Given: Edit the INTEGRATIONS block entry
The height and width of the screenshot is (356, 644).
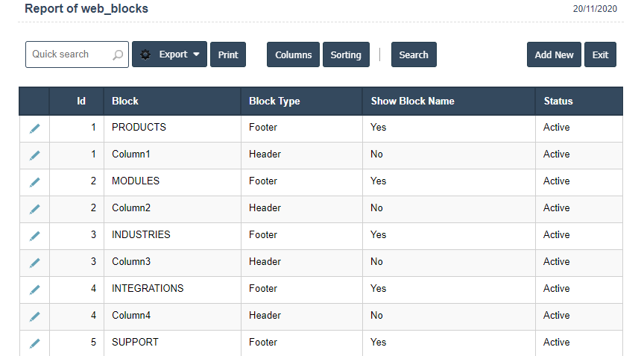Looking at the screenshot, I should (34, 290).
